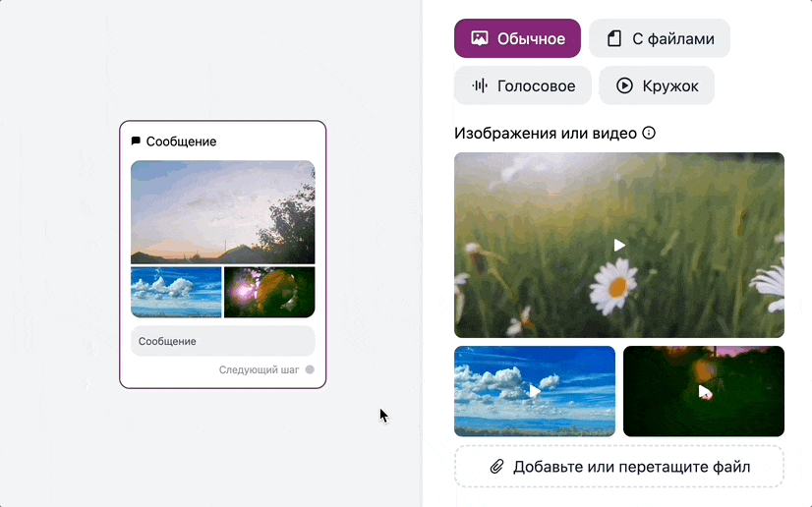The height and width of the screenshot is (507, 812).
Task: Click the Сообщение card title
Action: pos(181,141)
